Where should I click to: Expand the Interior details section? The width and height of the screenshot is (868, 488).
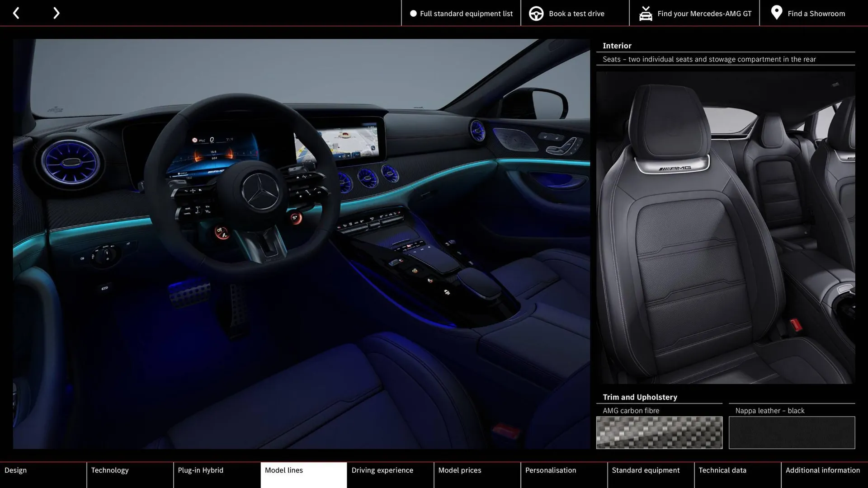point(617,45)
